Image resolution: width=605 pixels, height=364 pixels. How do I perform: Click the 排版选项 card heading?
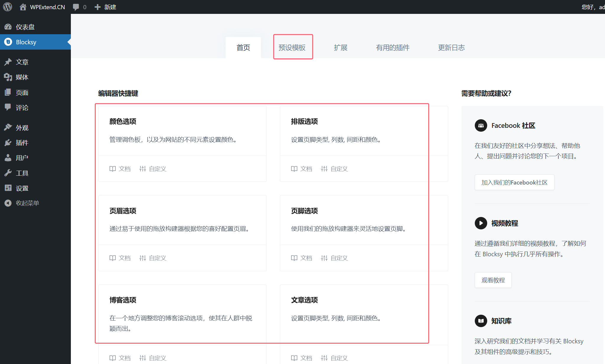pyautogui.click(x=304, y=121)
